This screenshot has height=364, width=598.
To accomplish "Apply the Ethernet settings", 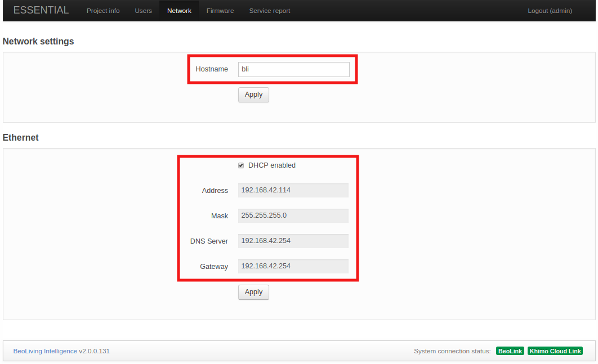I will pyautogui.click(x=253, y=292).
